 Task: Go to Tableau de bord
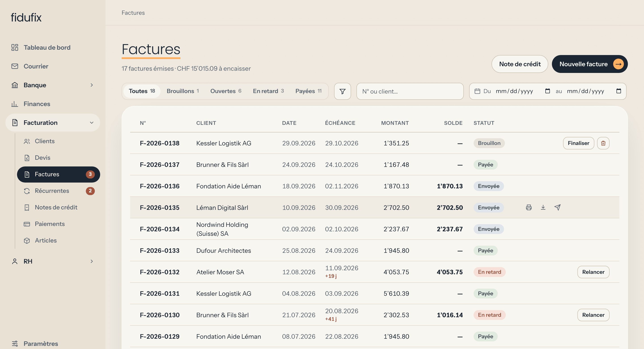53,47
